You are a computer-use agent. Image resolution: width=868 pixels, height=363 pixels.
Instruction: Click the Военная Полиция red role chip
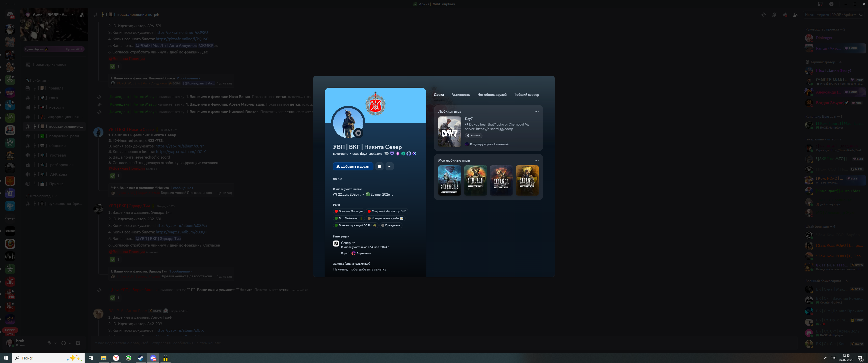coord(348,211)
